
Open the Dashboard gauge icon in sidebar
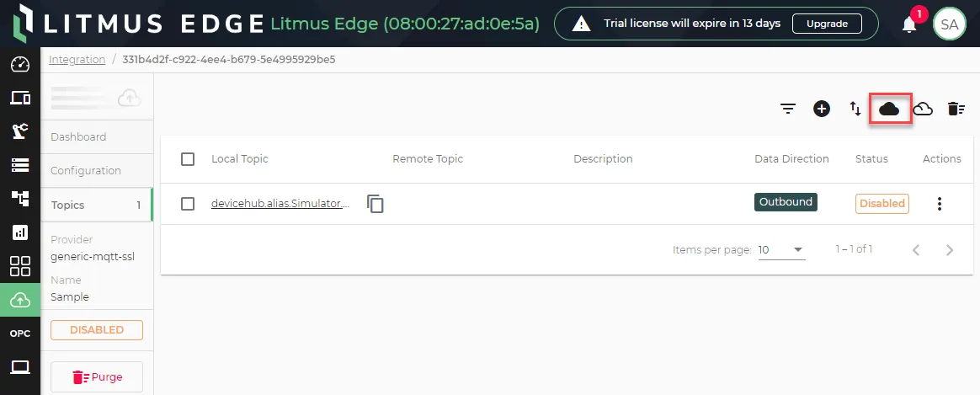[20, 64]
